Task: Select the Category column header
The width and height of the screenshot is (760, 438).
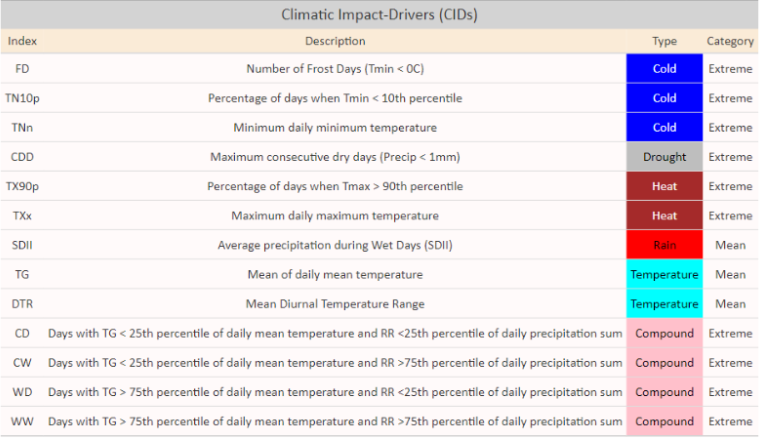Action: (730, 41)
